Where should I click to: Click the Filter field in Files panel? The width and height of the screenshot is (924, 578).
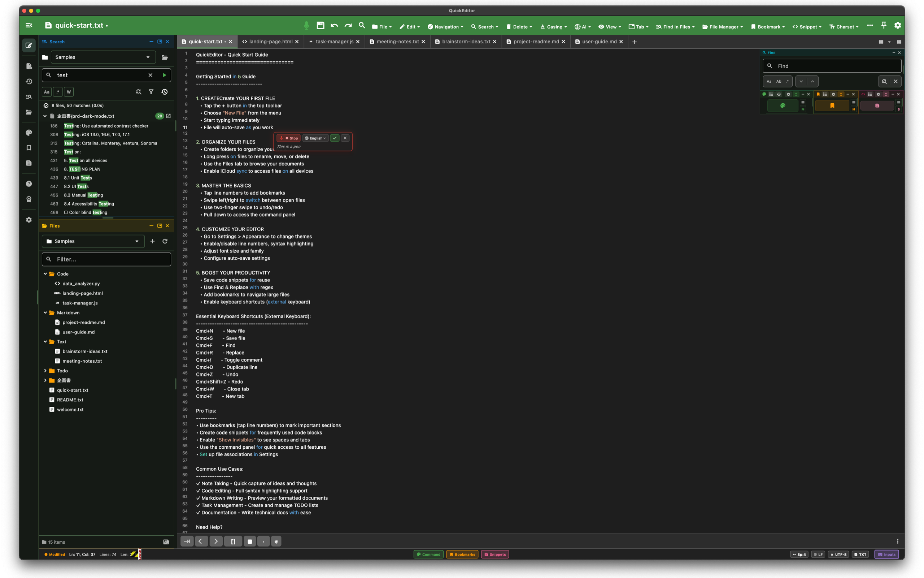coord(106,259)
